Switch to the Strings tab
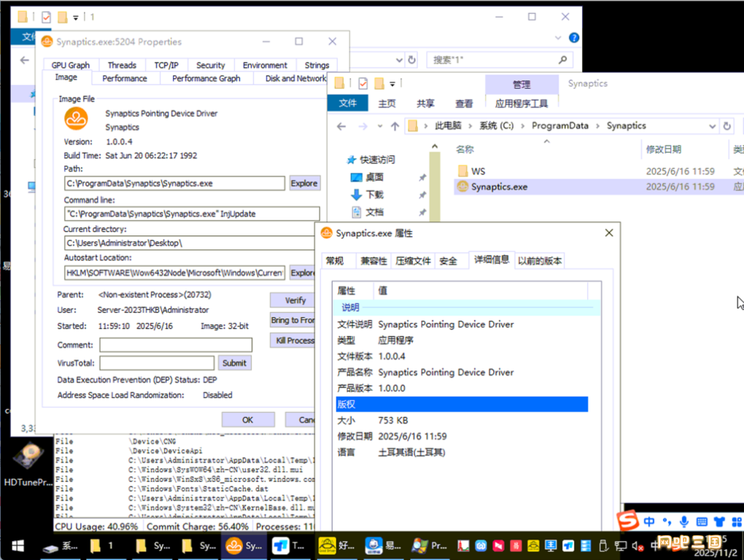This screenshot has width=744, height=560. [x=317, y=65]
